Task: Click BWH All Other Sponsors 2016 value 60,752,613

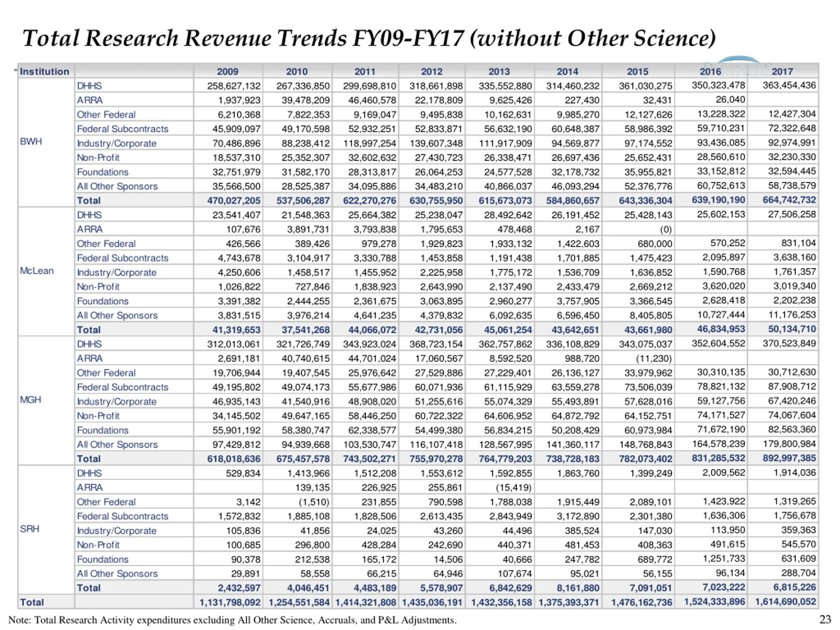Action: click(x=721, y=186)
